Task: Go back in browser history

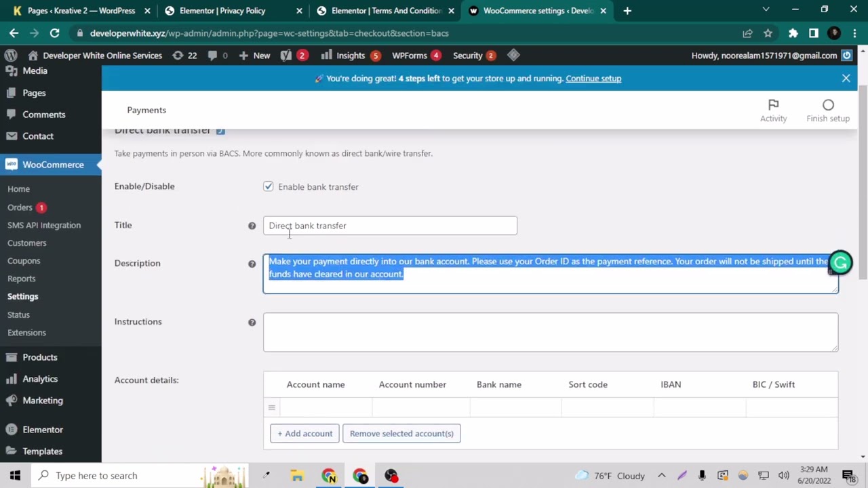Action: click(14, 33)
